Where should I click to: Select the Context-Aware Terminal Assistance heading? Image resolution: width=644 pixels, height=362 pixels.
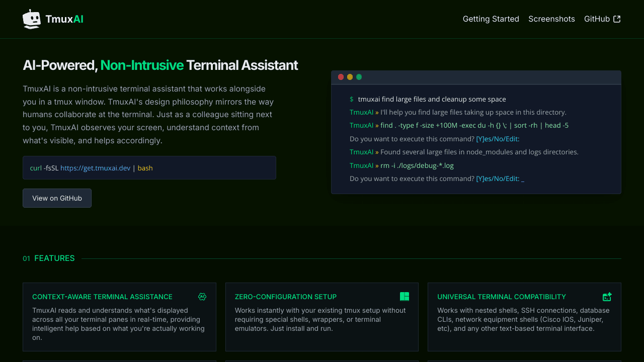pyautogui.click(x=102, y=297)
